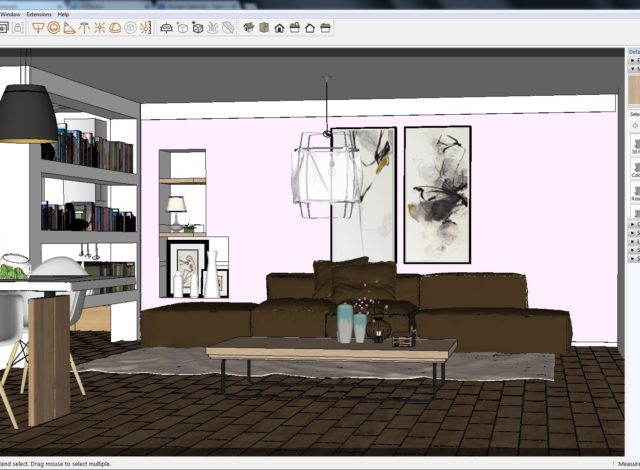Screen dimensions: 640x470
Task: Select the V-Ray Plane Light tool
Action: point(38,28)
